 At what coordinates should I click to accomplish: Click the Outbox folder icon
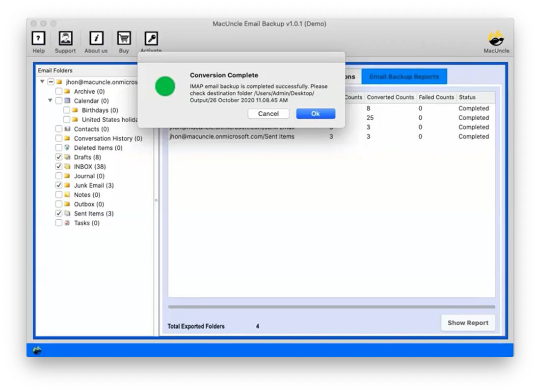[67, 204]
